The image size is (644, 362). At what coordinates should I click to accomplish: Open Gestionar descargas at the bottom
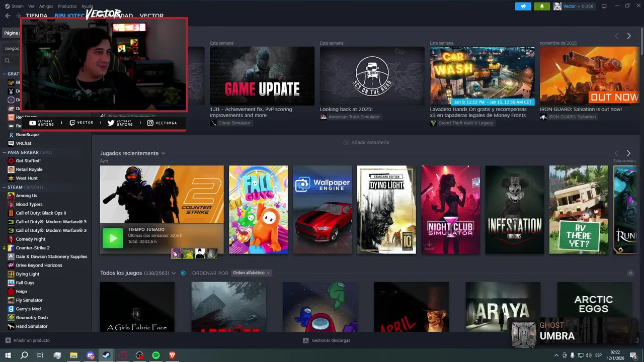pos(327,340)
